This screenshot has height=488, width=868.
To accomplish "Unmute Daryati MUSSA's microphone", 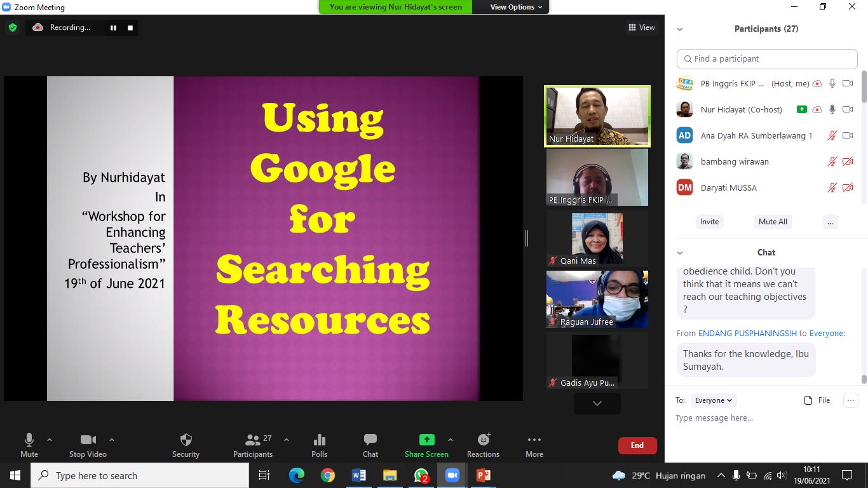I will (832, 187).
